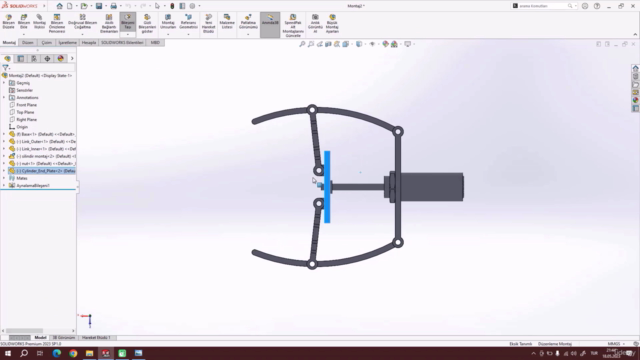This screenshot has width=640, height=360.
Task: Switch to the İşaretleme ribbon tab
Action: tap(67, 42)
